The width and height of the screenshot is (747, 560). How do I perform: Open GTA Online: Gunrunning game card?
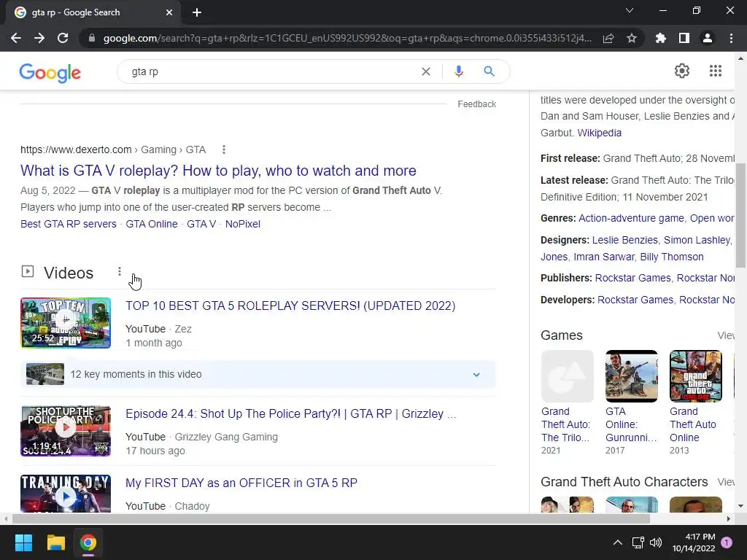coord(631,402)
